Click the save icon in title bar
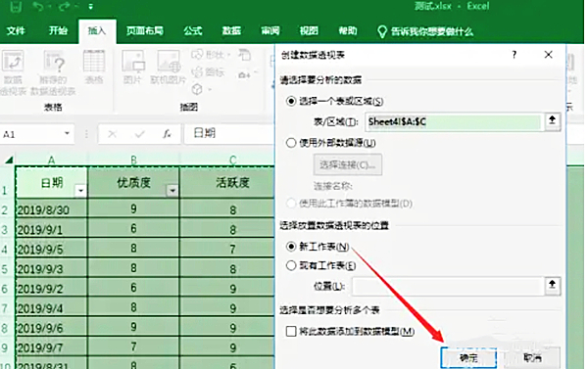 point(15,7)
